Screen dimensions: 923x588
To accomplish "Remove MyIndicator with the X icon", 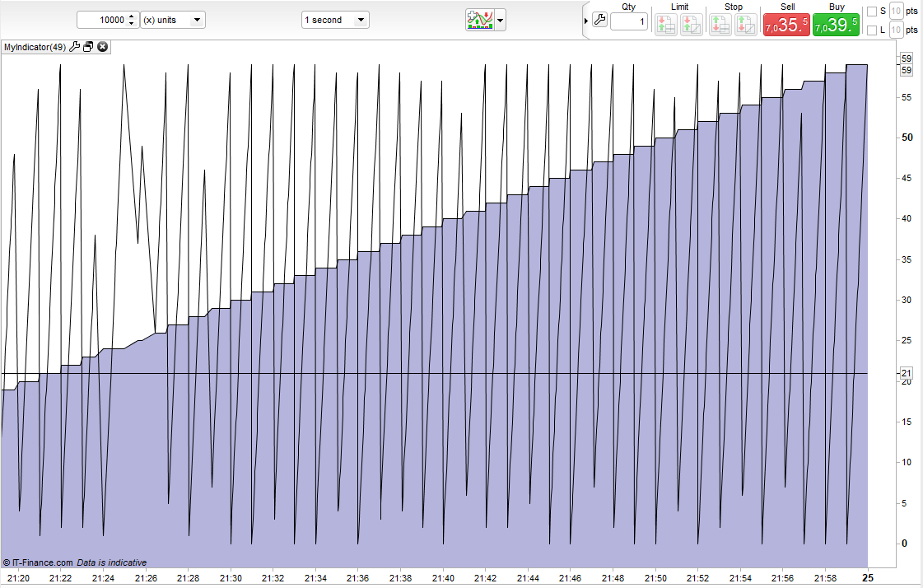I will pos(102,46).
